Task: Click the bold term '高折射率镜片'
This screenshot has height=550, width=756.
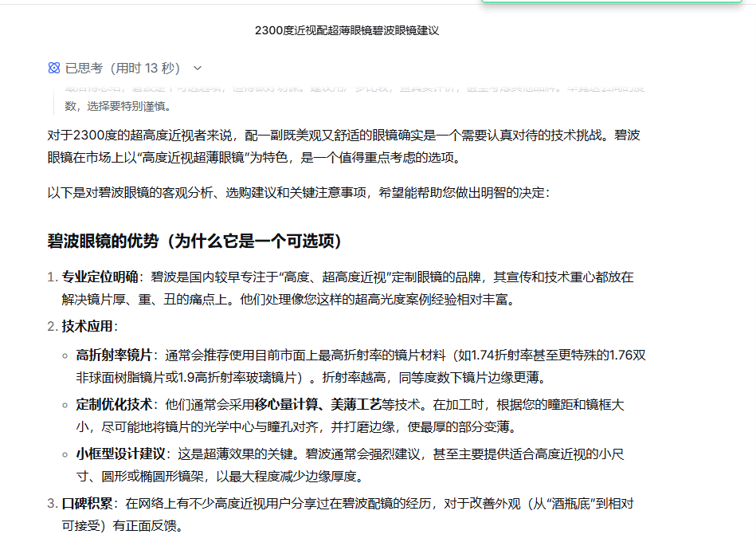Action: (x=115, y=355)
